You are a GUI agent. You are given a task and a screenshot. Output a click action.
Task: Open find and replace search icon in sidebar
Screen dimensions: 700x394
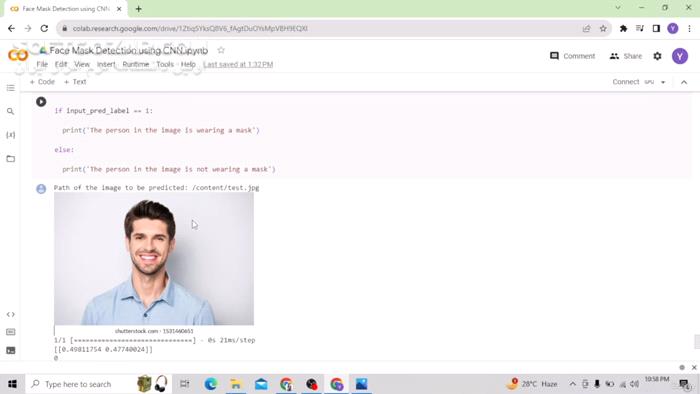pyautogui.click(x=11, y=111)
